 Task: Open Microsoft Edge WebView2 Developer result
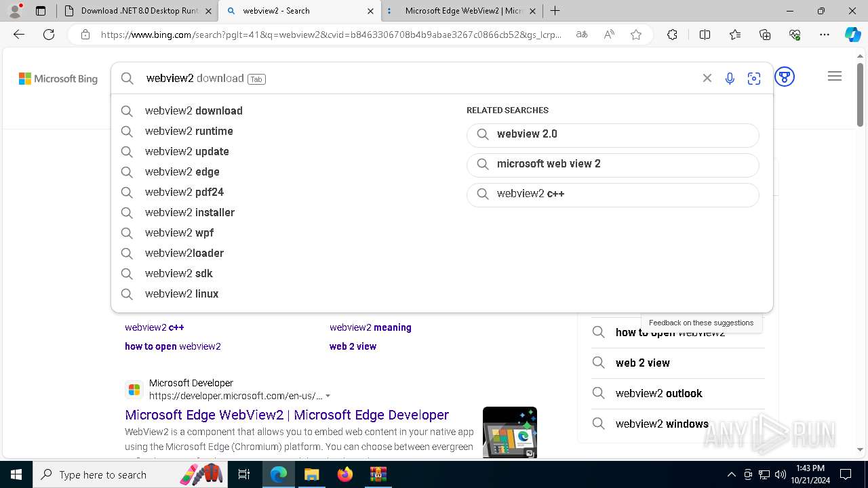click(x=287, y=415)
